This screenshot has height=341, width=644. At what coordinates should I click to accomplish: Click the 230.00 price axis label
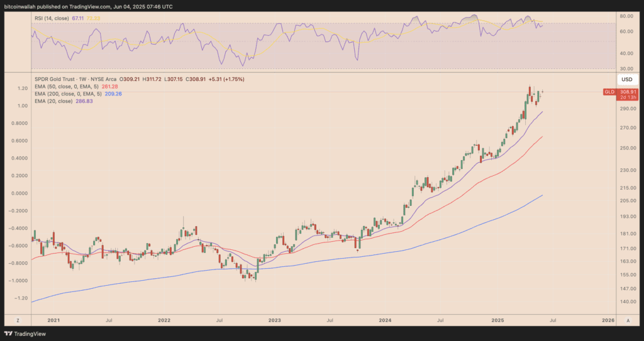[628, 170]
